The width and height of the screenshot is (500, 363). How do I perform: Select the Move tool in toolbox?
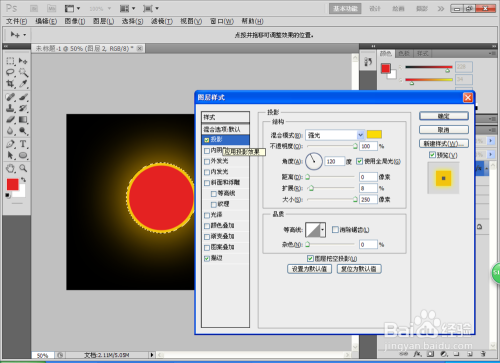(x=23, y=61)
